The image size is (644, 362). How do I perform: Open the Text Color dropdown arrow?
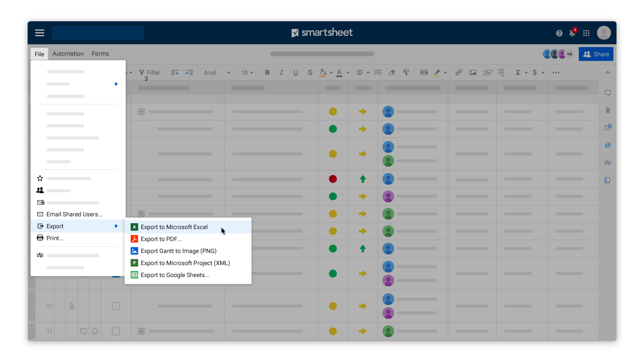[348, 73]
